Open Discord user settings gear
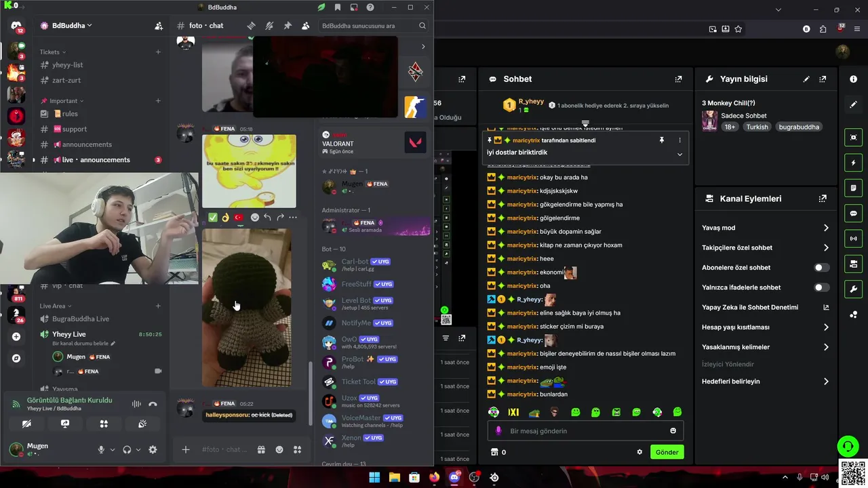Screen dimensions: 868x488 coord(153,449)
